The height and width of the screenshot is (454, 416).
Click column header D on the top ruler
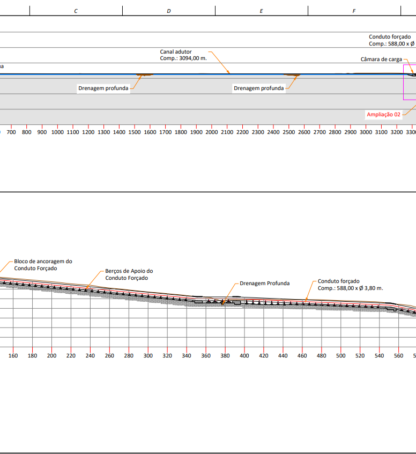point(169,11)
